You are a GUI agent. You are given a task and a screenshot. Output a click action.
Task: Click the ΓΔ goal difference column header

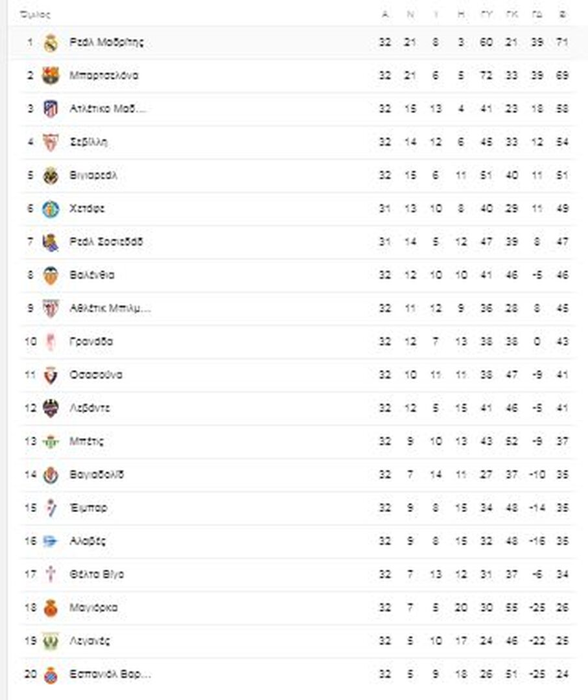tap(537, 14)
